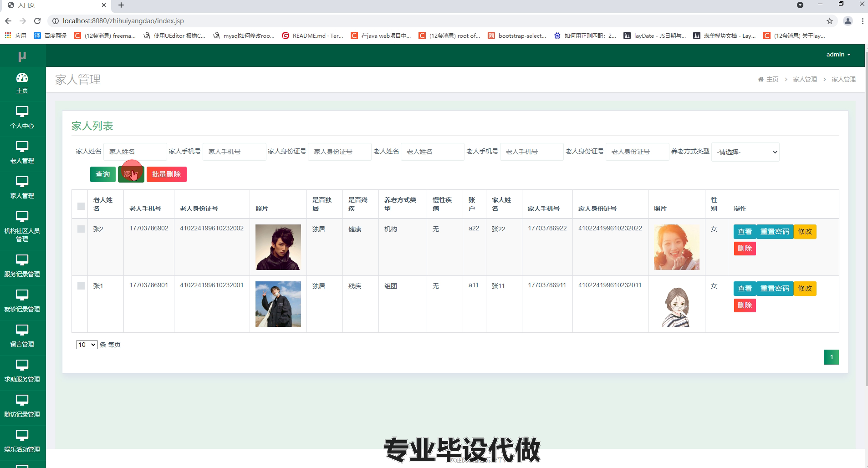868x468 pixels.
Task: Open Chrome three-dot menu
Action: (862, 21)
